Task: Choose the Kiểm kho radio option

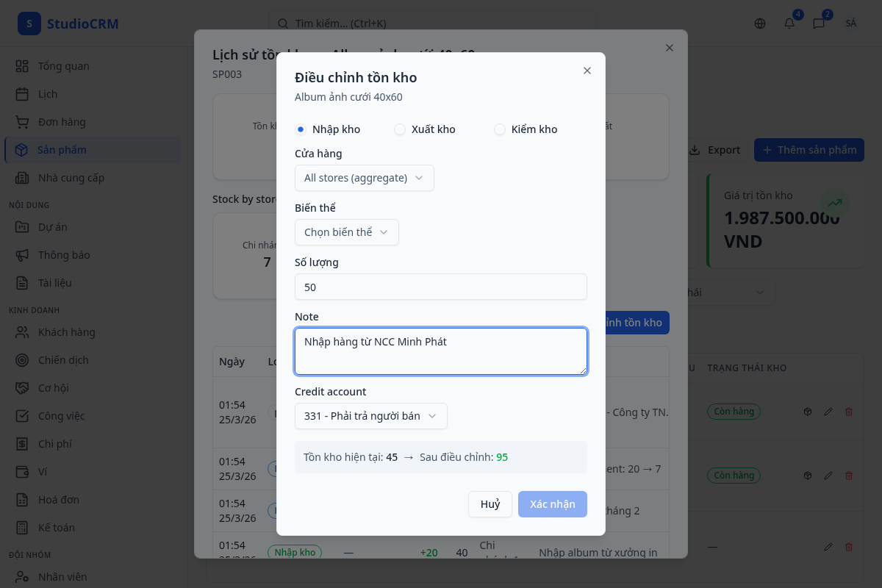Action: pyautogui.click(x=500, y=129)
